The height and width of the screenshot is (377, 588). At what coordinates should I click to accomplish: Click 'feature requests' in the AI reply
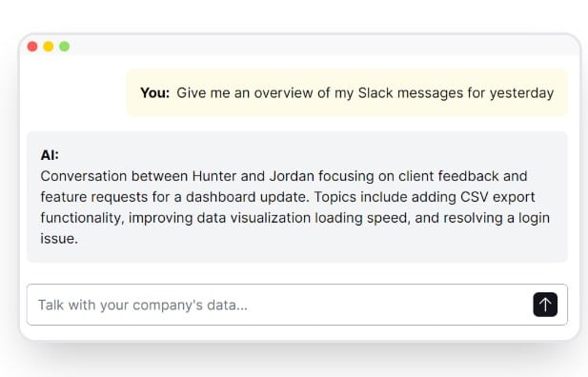(x=94, y=197)
